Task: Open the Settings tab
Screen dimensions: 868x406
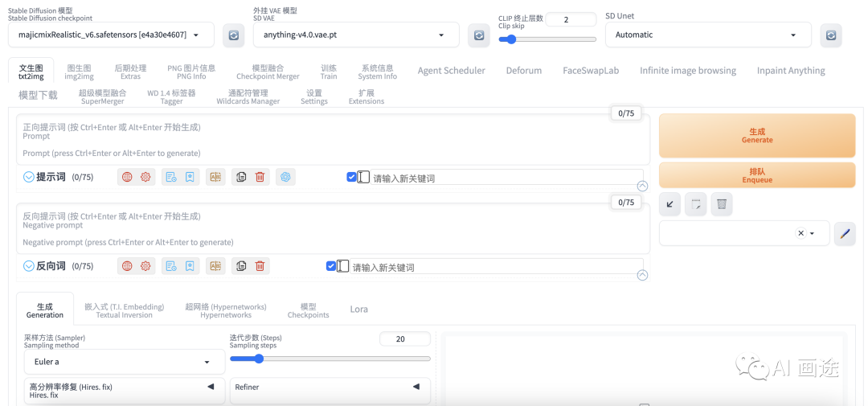Action: [314, 97]
